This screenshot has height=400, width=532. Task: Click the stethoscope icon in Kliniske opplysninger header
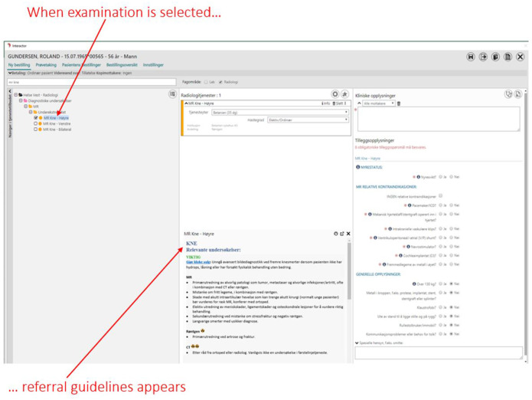tap(508, 93)
